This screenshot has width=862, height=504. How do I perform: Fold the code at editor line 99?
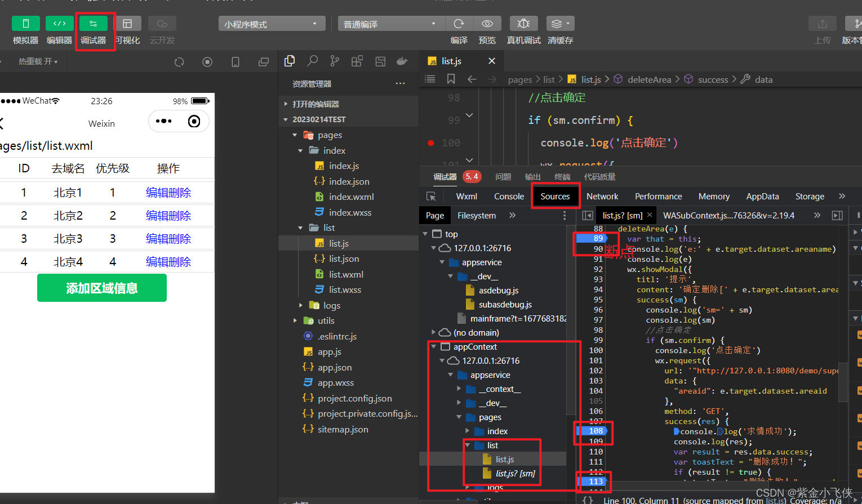point(469,115)
